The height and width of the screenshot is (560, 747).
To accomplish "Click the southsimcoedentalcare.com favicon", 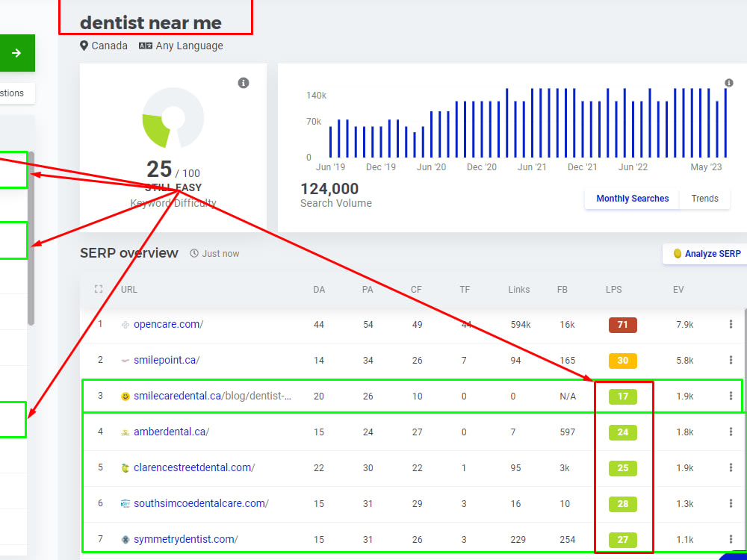I will tap(125, 504).
